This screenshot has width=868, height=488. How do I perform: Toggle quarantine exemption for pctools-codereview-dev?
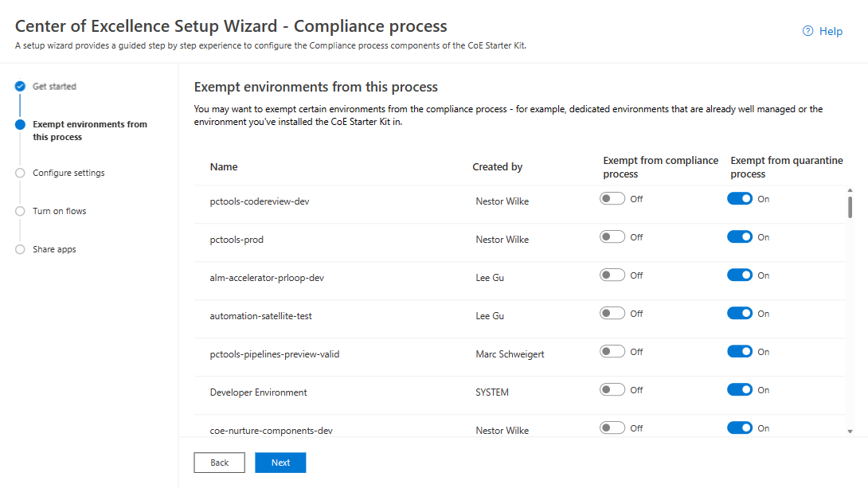[x=740, y=199]
